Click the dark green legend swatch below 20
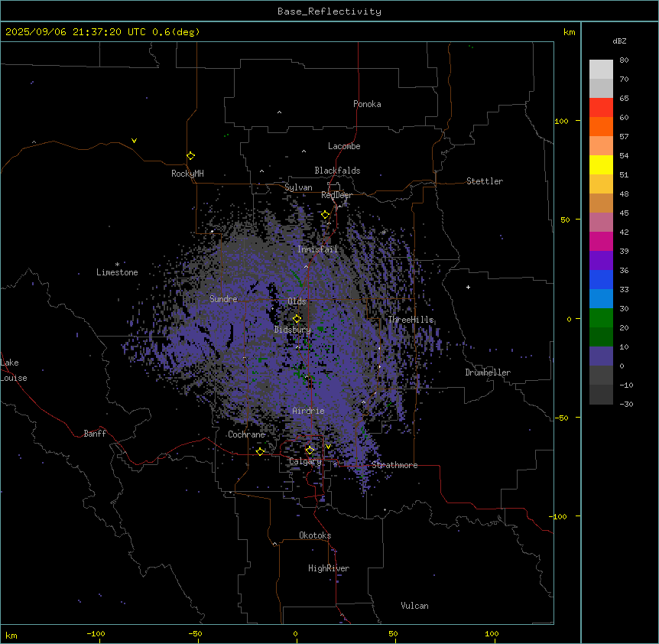The width and height of the screenshot is (659, 644). [601, 337]
